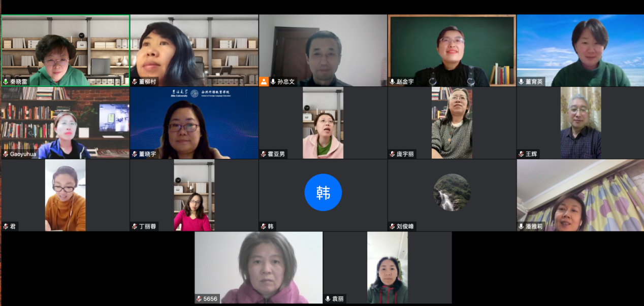Image resolution: width=644 pixels, height=306 pixels.
Task: Click the 孙忠文 name label
Action: 286,82
